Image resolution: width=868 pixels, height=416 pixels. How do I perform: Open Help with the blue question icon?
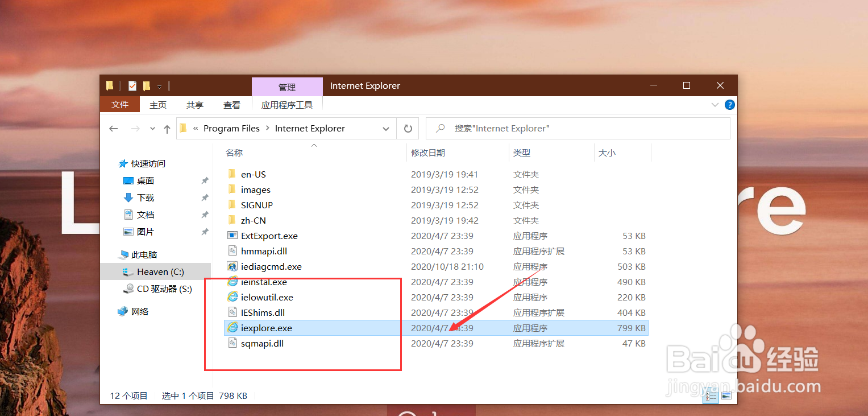tap(730, 105)
